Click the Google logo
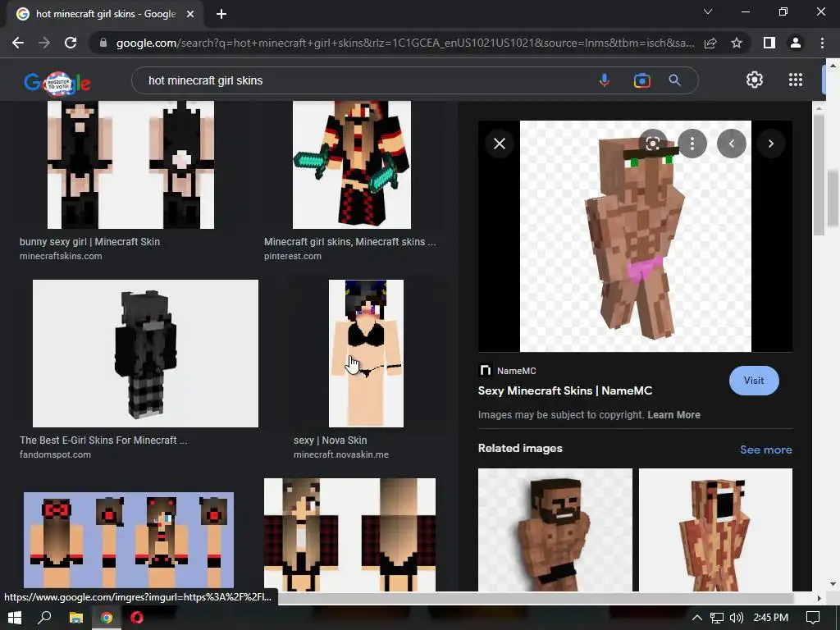This screenshot has height=630, width=840. coord(57,83)
